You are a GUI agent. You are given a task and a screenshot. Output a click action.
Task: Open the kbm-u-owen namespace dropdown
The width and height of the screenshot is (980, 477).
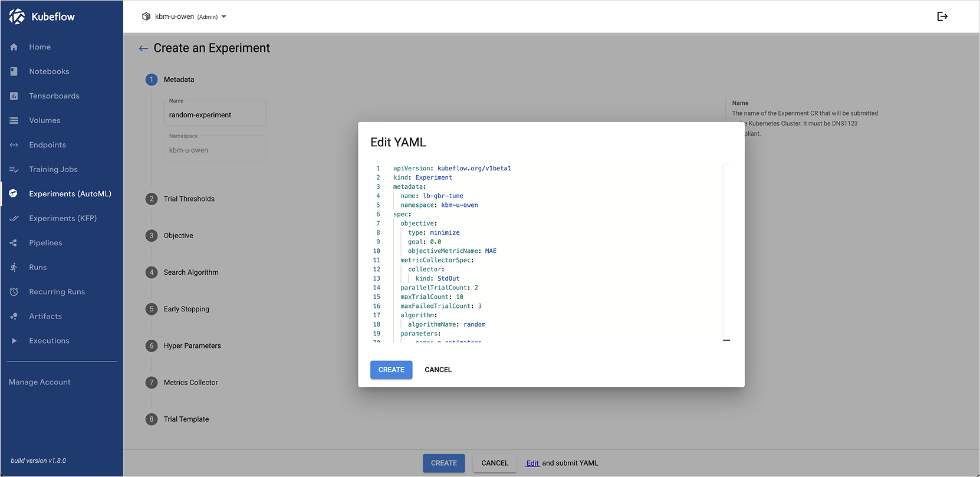(x=184, y=17)
